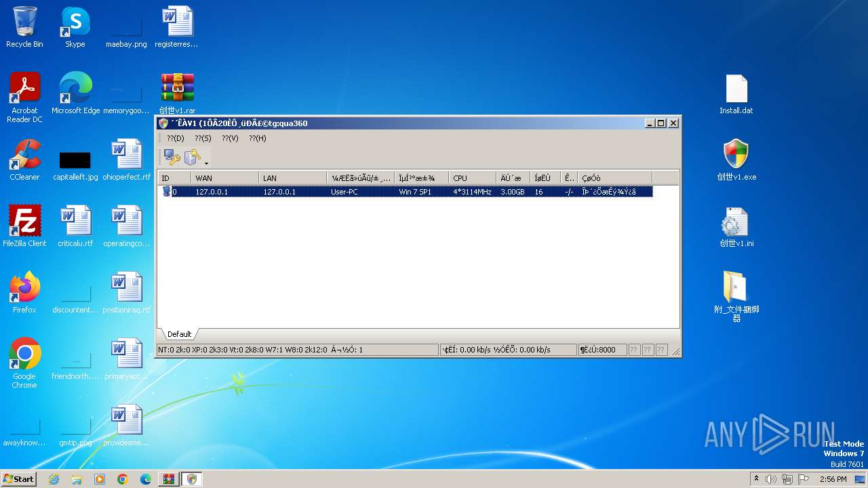The width and height of the screenshot is (868, 488).
Task: Select the Microsoft Edge desktop shortcut
Action: (75, 94)
